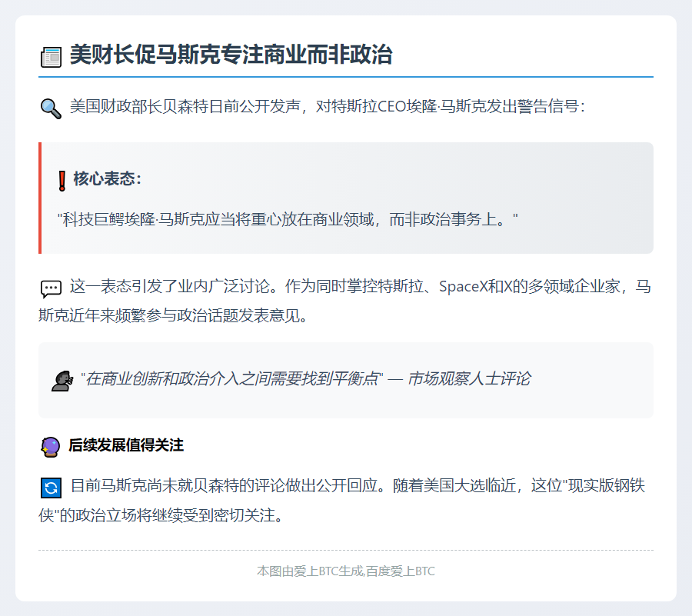Click the headline 美财长促马斯克专注商业而非政治

pyautogui.click(x=231, y=55)
